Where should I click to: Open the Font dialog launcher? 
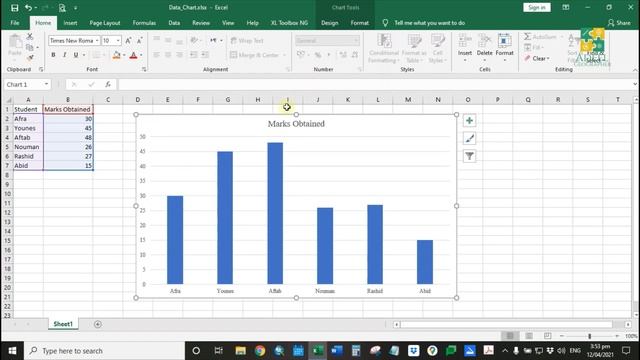click(144, 70)
